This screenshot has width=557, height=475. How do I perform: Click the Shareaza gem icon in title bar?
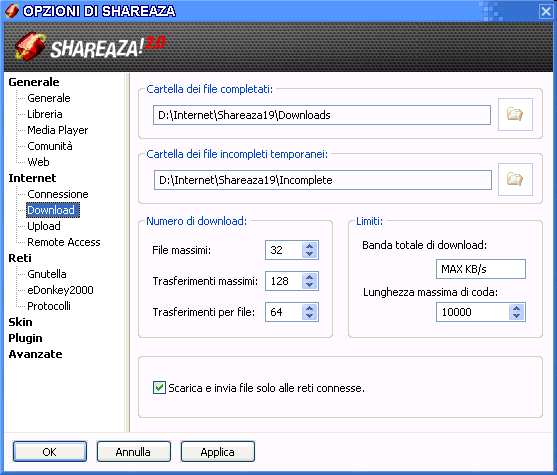(11, 11)
